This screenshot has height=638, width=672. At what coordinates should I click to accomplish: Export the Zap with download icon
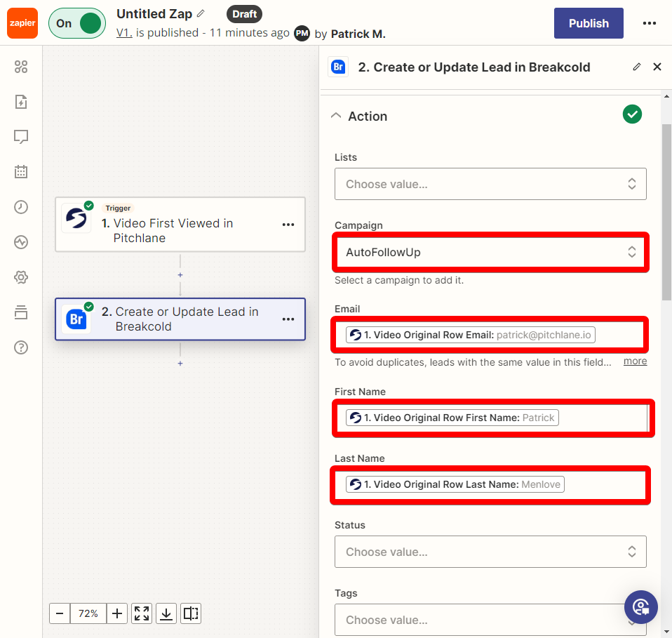coord(166,613)
